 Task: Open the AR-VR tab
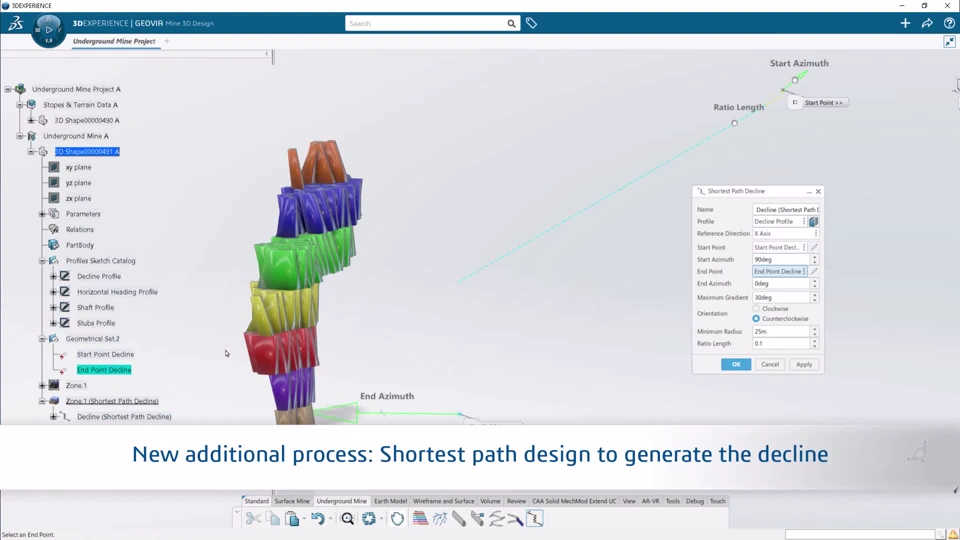point(650,501)
